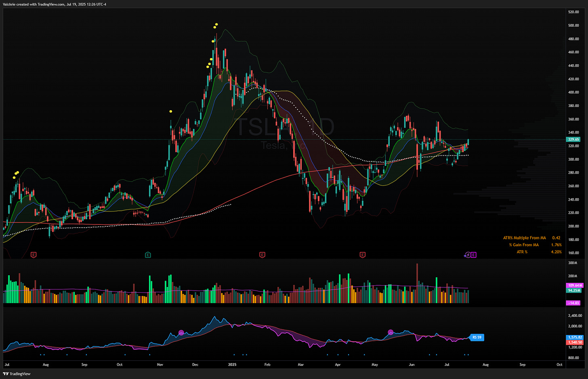Screen dimensions: 588x379
Task: Click the 200M volume axis label
Action: [x=573, y=276]
